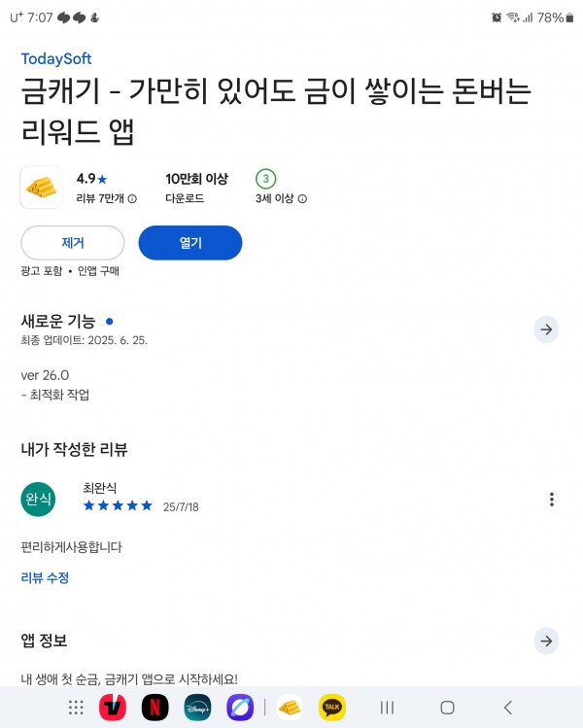The image size is (583, 728).
Task: Click the 리뷰 수정 link
Action: pos(45,577)
